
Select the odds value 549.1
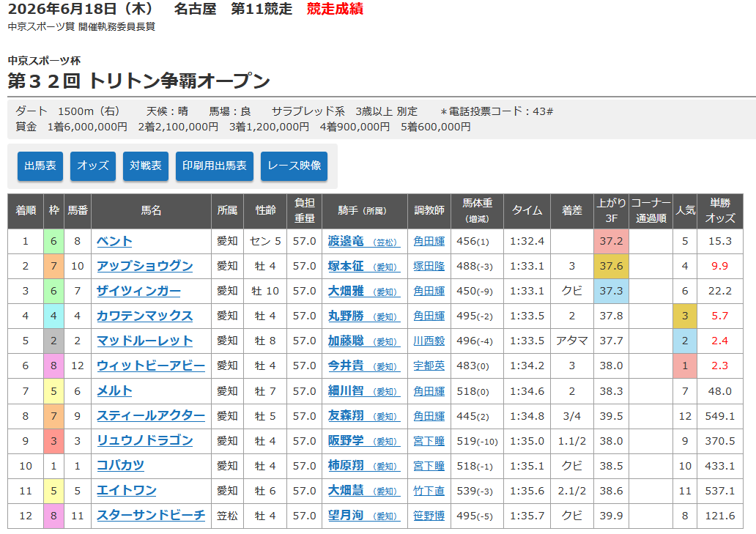pyautogui.click(x=720, y=416)
